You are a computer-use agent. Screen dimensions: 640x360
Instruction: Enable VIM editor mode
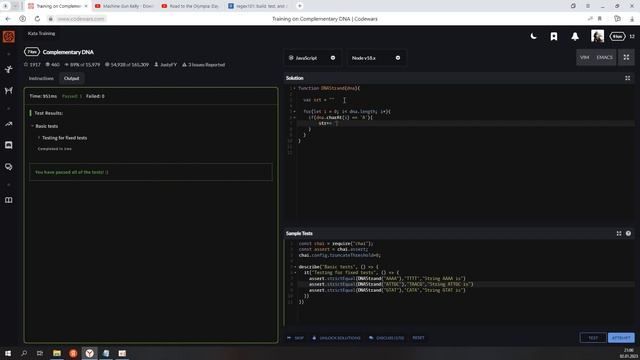[584, 58]
